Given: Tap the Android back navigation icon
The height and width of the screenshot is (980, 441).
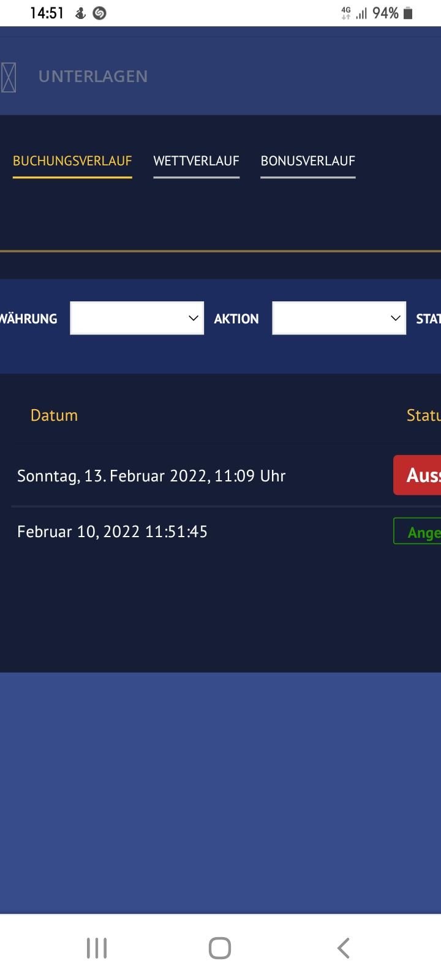Looking at the screenshot, I should (x=344, y=948).
